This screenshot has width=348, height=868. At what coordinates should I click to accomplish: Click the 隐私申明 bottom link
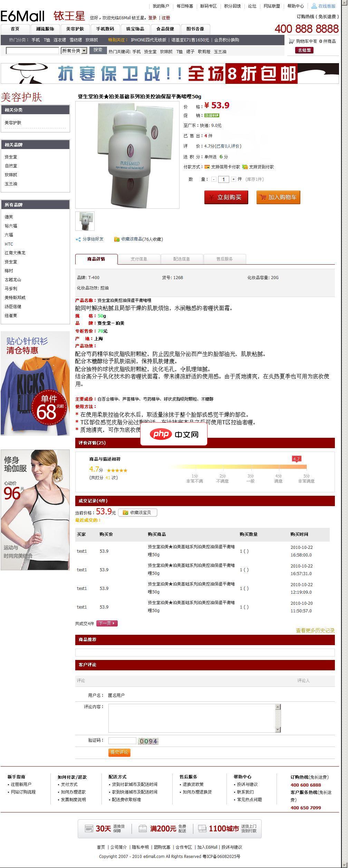point(140,847)
